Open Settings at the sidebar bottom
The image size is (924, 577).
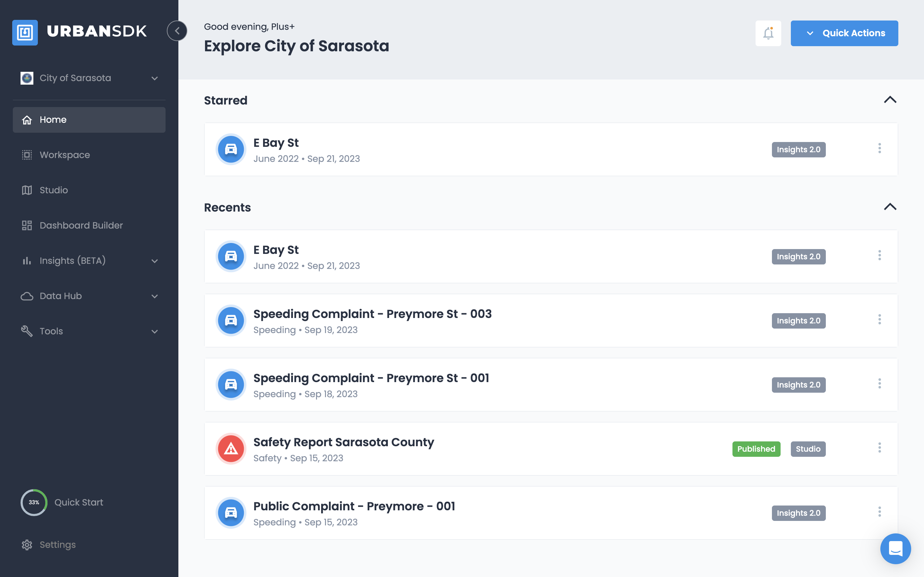point(57,545)
